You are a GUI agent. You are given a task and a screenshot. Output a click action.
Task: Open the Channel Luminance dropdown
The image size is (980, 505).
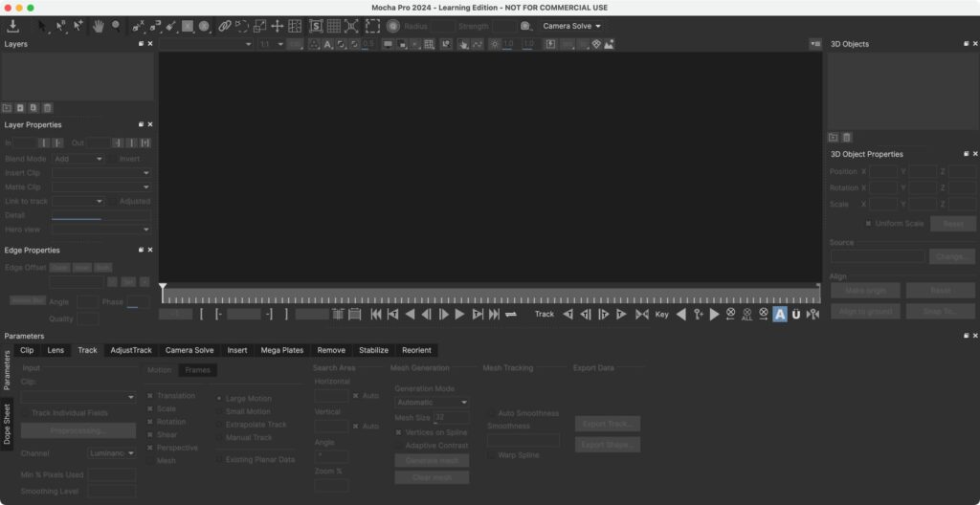[x=112, y=453]
